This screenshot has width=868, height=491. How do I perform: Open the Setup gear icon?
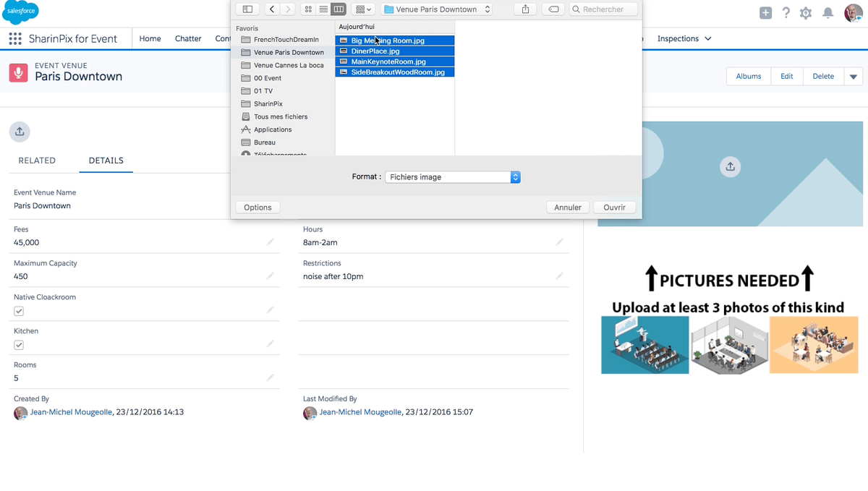pos(806,13)
